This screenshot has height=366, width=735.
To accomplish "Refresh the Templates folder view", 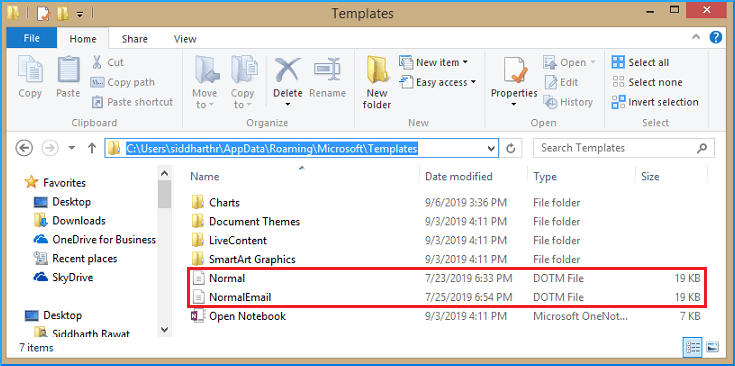I will pyautogui.click(x=511, y=149).
